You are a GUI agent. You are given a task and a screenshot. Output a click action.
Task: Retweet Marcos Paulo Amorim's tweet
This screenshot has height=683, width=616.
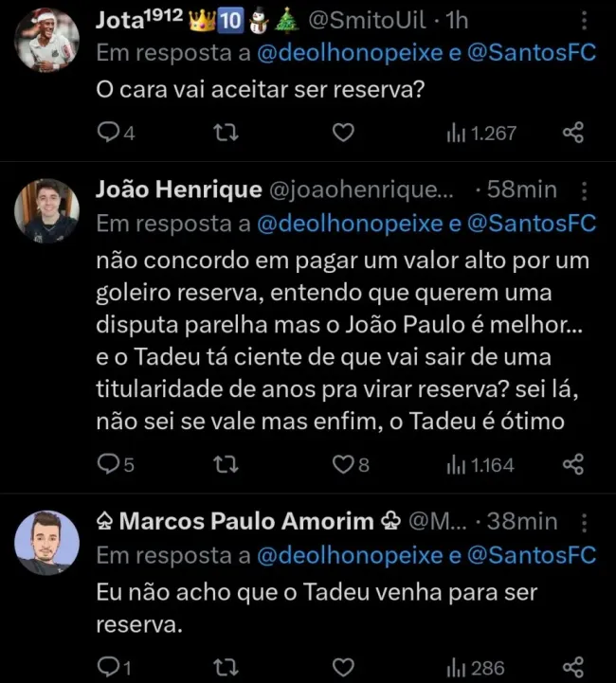pos(226,668)
